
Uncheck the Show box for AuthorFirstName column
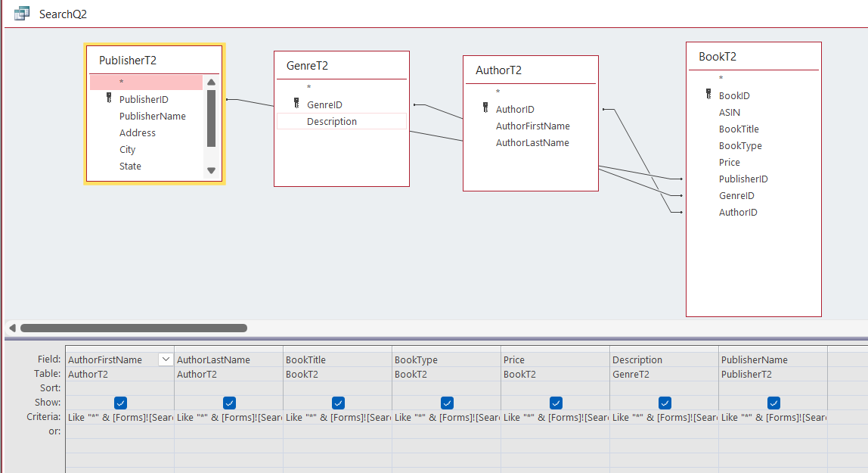[120, 403]
